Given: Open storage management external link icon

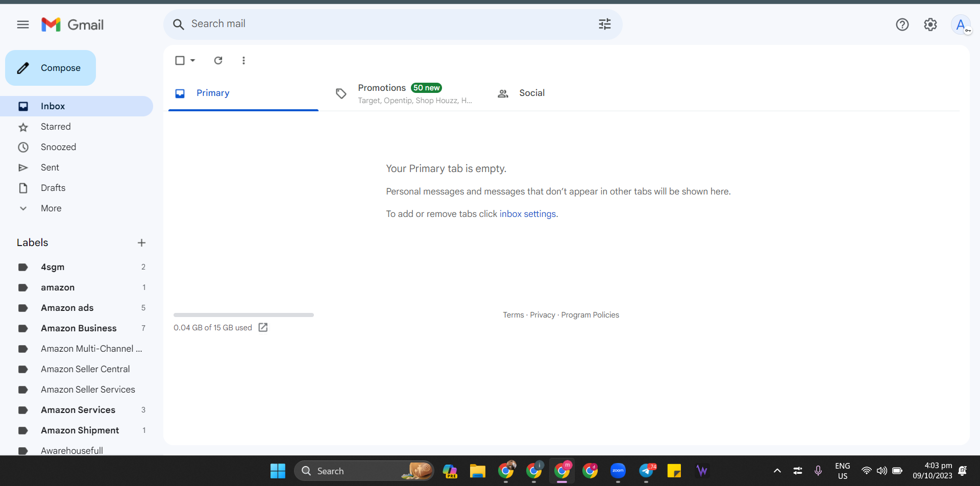Looking at the screenshot, I should click(x=263, y=327).
